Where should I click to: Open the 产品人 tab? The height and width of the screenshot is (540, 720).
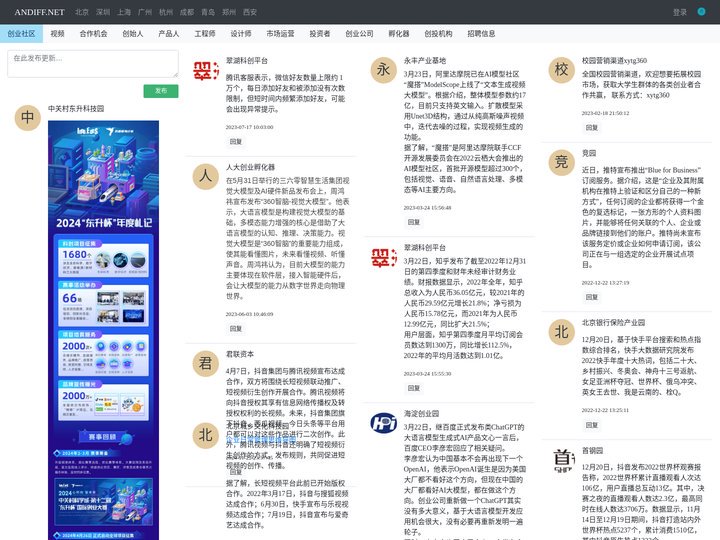pos(169,34)
